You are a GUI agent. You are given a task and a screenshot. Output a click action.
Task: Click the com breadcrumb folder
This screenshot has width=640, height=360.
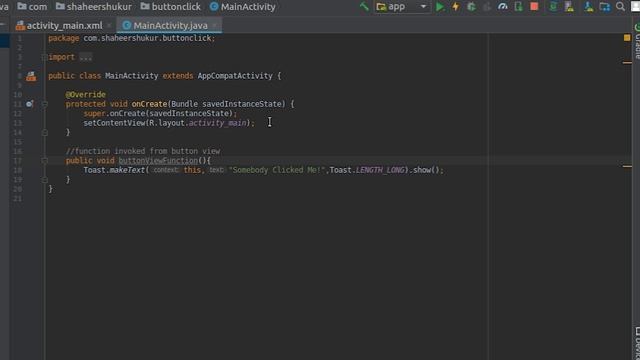click(x=32, y=7)
